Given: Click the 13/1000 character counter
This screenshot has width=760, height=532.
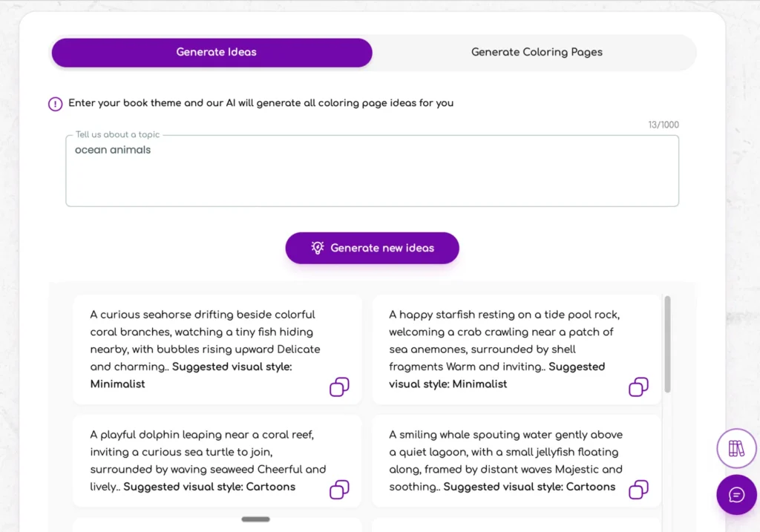Looking at the screenshot, I should coord(663,125).
